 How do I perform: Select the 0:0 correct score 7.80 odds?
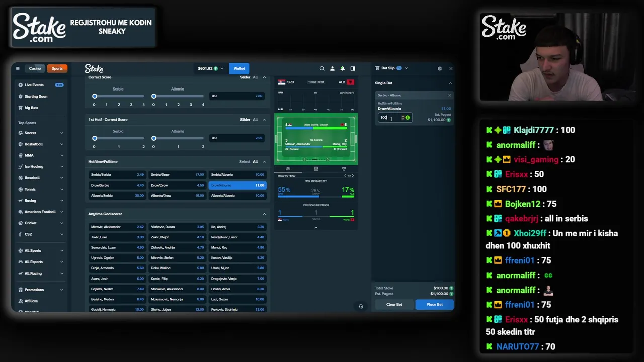pos(237,96)
